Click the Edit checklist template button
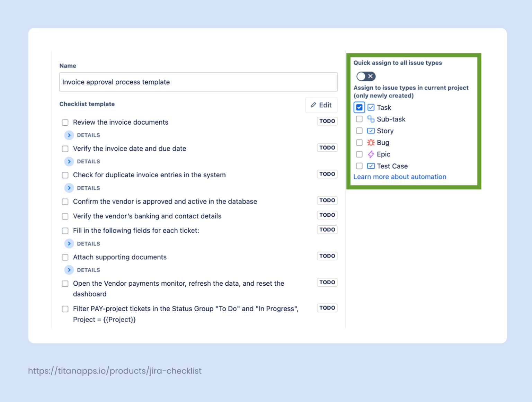 pyautogui.click(x=321, y=105)
